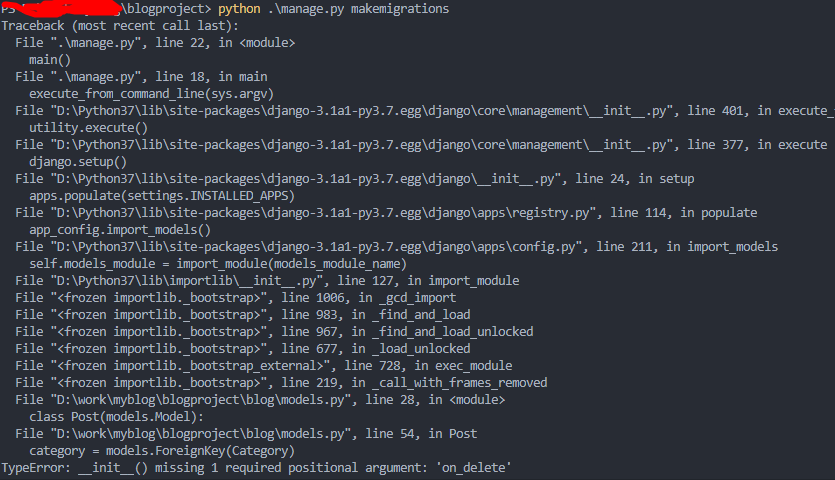Click the 'utility.execute()' line

click(x=89, y=127)
